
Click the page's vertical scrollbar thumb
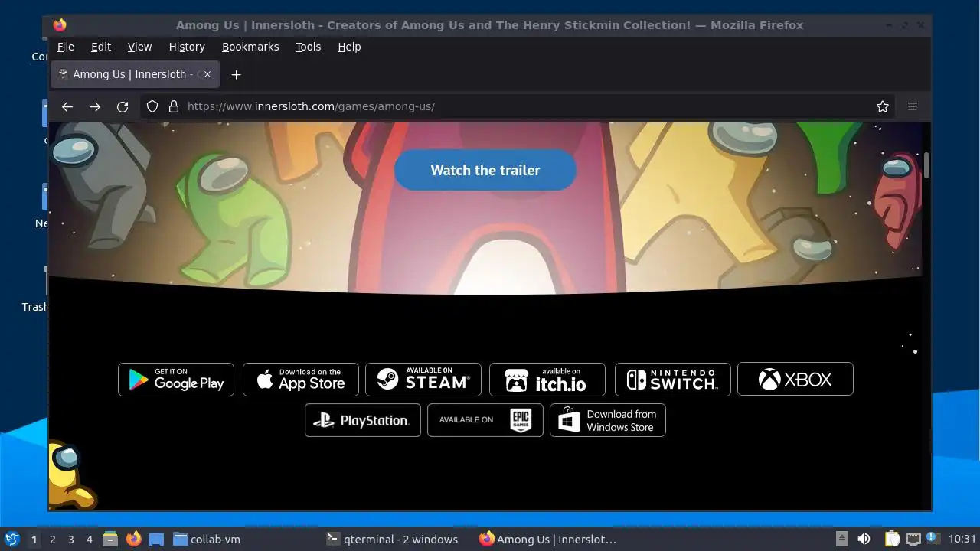pyautogui.click(x=926, y=165)
